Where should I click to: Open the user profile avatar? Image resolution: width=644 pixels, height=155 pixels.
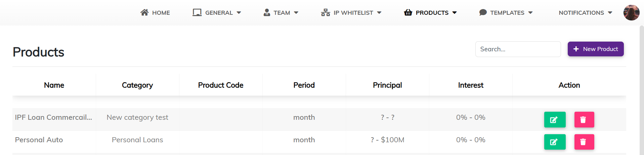(x=631, y=13)
